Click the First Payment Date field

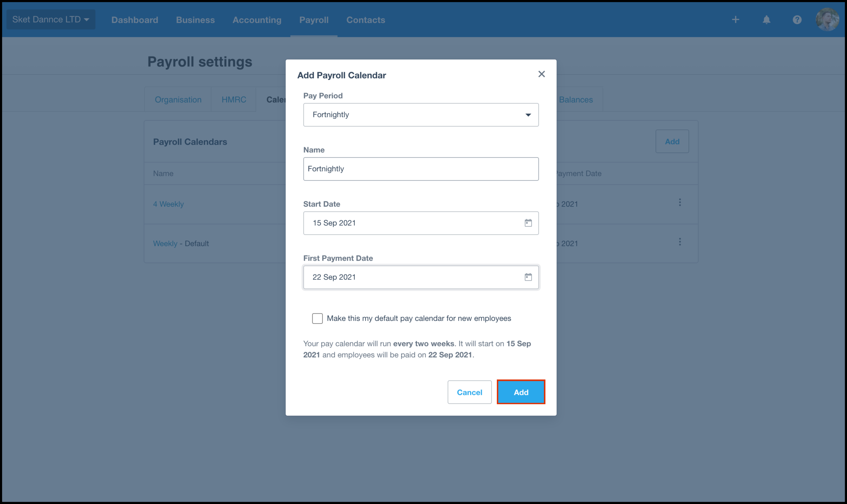(421, 277)
